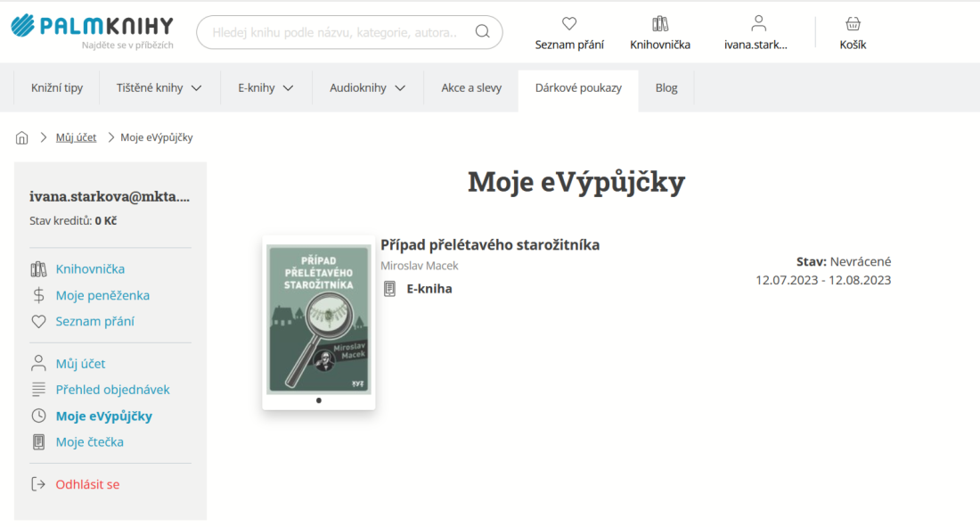
Task: Click sidebar Knihovnička books icon
Action: tap(38, 269)
